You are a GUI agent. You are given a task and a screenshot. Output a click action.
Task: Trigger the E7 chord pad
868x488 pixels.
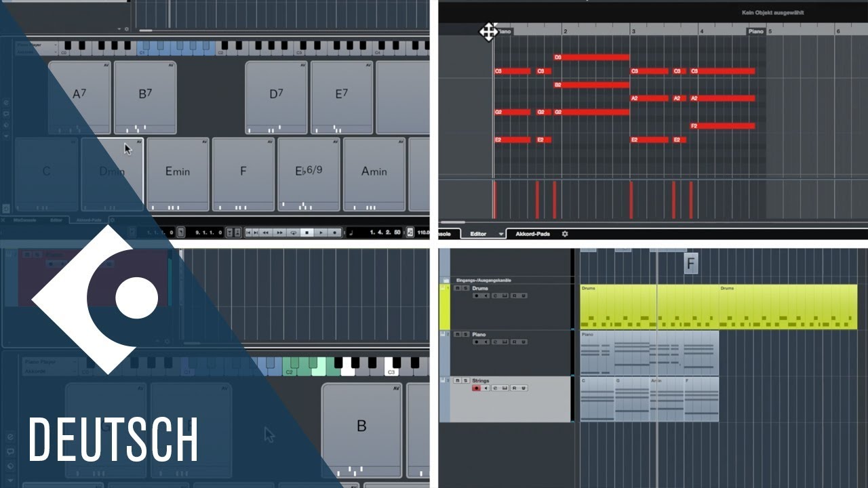coord(342,98)
